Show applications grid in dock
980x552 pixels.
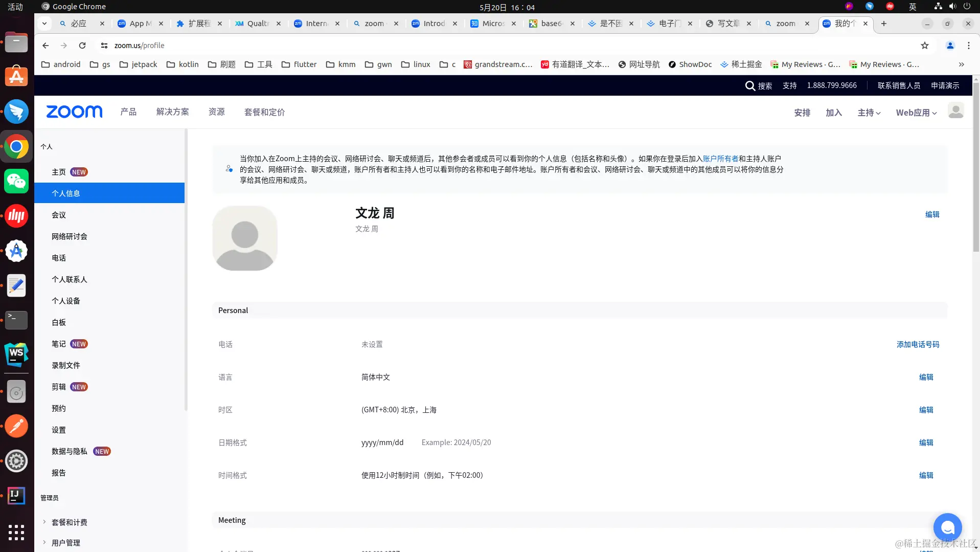(16, 533)
